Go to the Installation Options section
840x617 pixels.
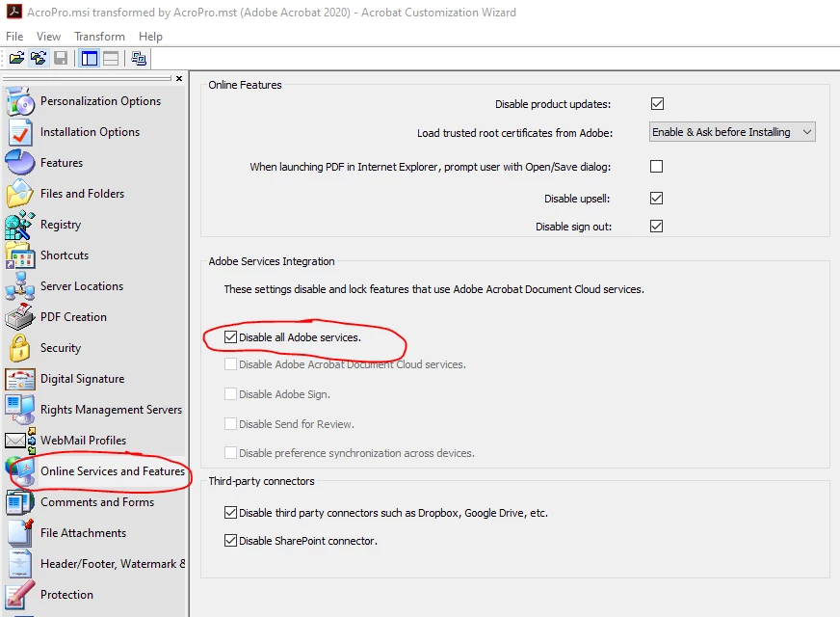tap(90, 132)
